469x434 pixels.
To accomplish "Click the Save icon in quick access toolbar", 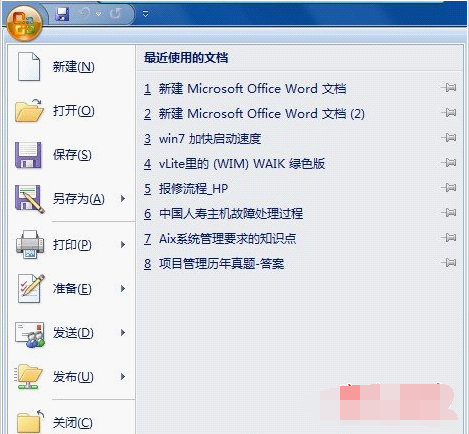I will tap(62, 14).
